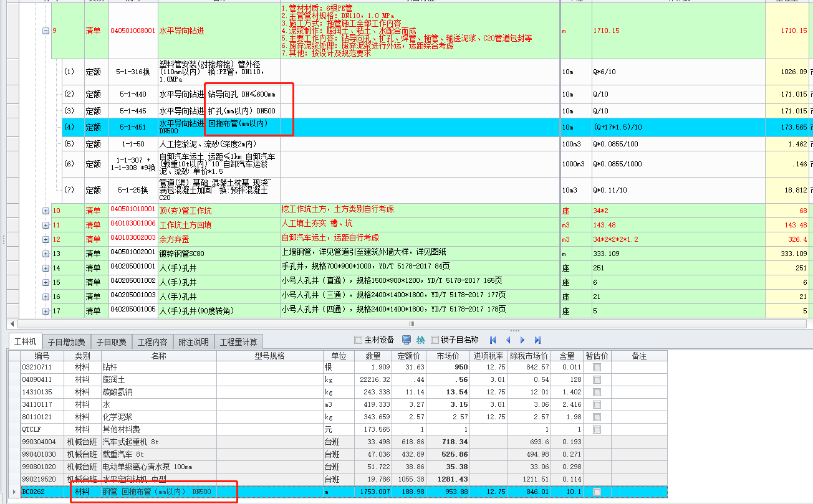Click market price 950 for 钻杆
The image size is (813, 504).
click(448, 368)
